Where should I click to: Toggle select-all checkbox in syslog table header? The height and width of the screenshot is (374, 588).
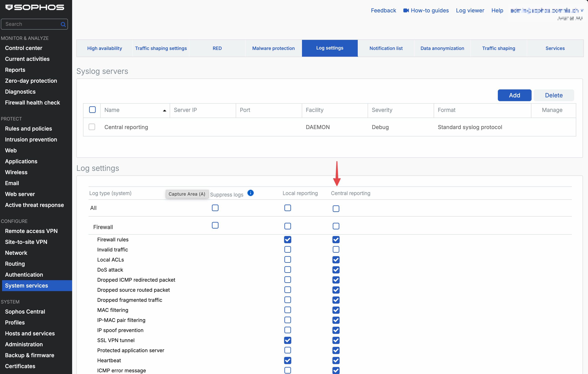point(92,110)
